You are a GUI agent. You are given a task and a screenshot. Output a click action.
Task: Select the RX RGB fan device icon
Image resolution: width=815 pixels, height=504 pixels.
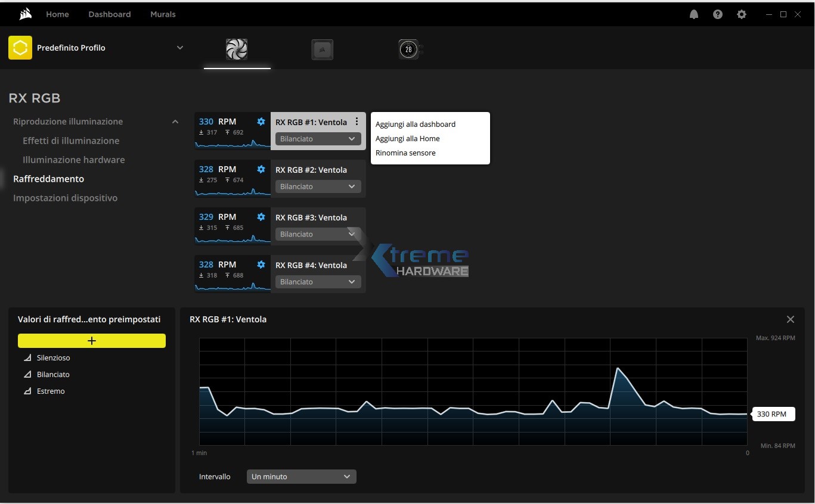point(237,49)
